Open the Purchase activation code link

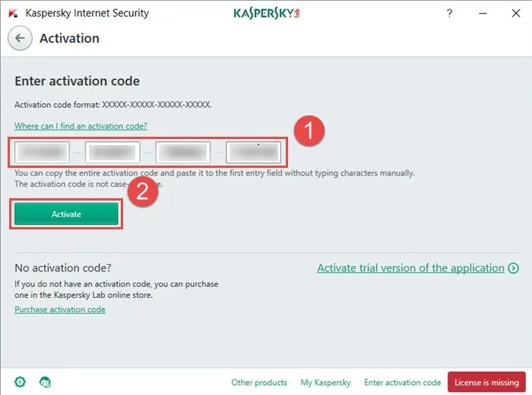(x=60, y=309)
